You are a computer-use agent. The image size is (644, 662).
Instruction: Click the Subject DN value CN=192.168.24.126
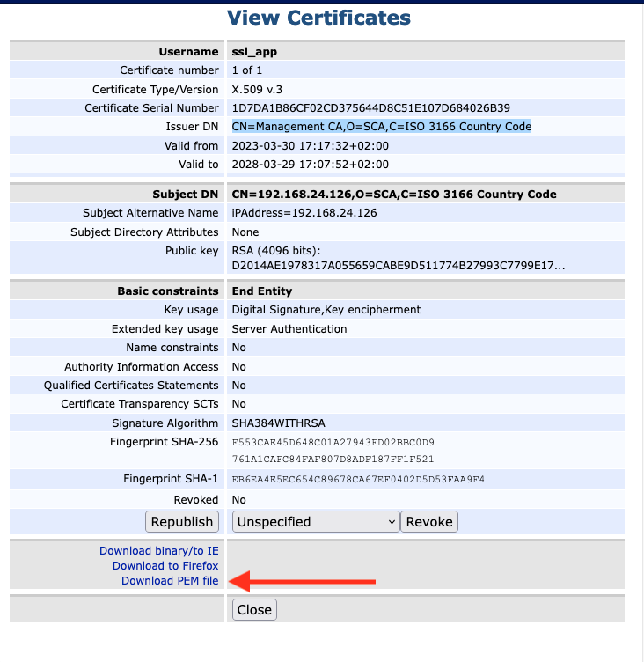[393, 194]
